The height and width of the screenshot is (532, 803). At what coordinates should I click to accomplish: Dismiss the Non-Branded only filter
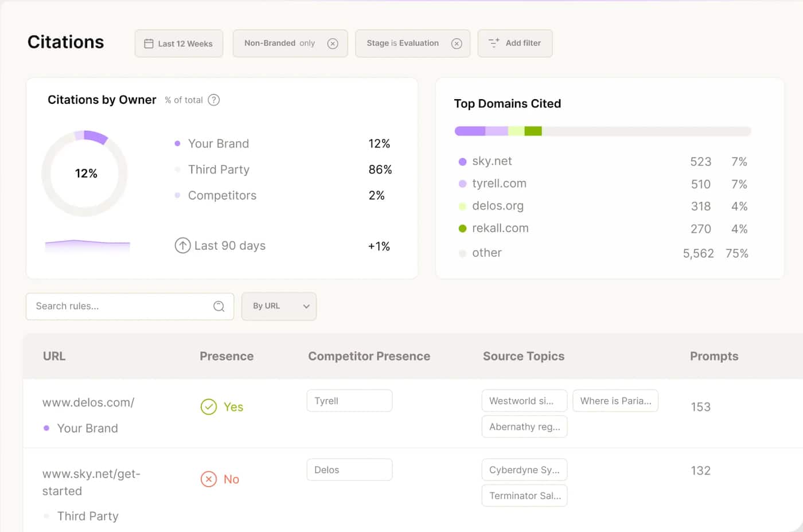[x=333, y=43]
